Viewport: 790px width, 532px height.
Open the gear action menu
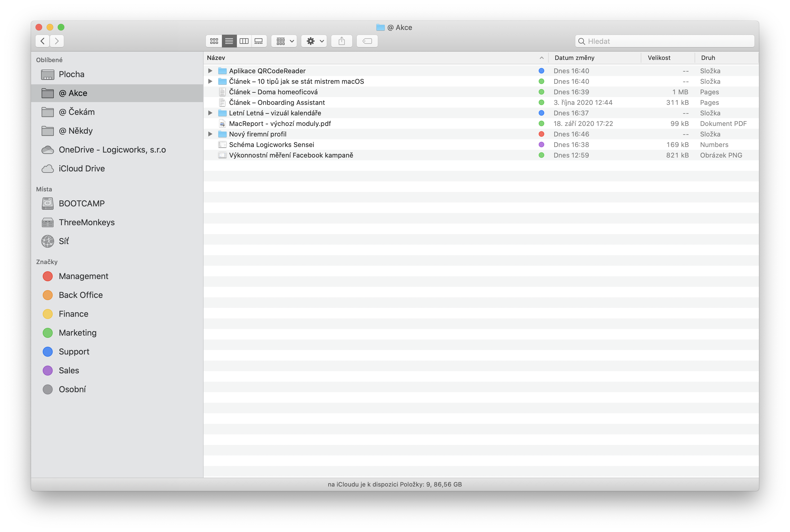coord(314,41)
